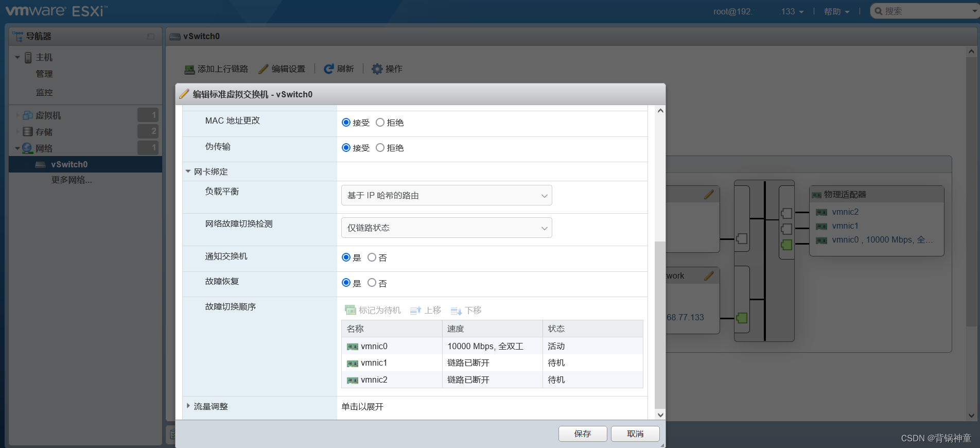Click the Add uplink (添加上行链路) icon

(x=189, y=69)
